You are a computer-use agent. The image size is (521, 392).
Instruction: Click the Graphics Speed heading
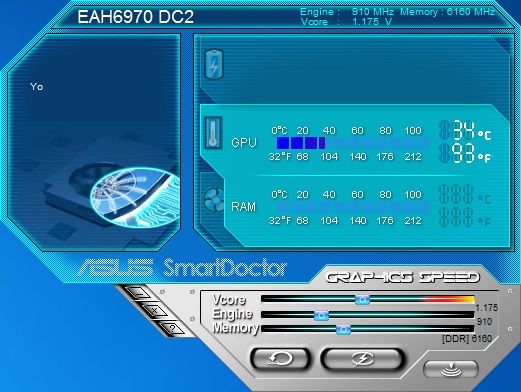pyautogui.click(x=403, y=277)
